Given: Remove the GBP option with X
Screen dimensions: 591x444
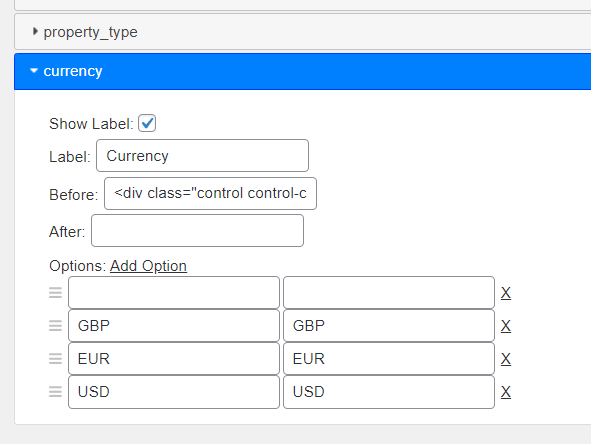Looking at the screenshot, I should click(x=506, y=326).
